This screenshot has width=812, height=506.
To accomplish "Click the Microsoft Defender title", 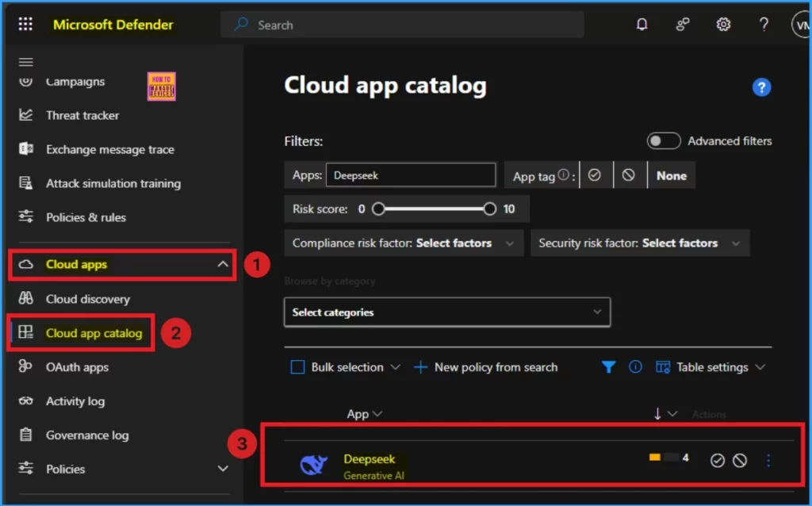I will [x=113, y=25].
